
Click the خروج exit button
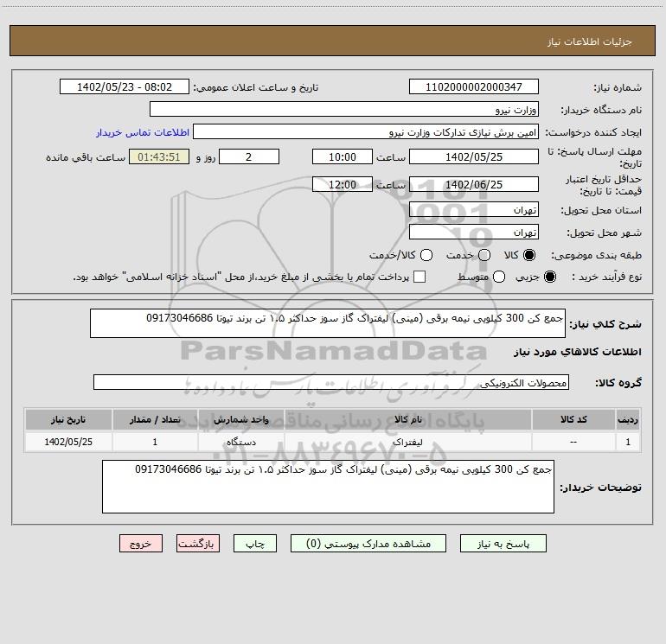pyautogui.click(x=141, y=544)
